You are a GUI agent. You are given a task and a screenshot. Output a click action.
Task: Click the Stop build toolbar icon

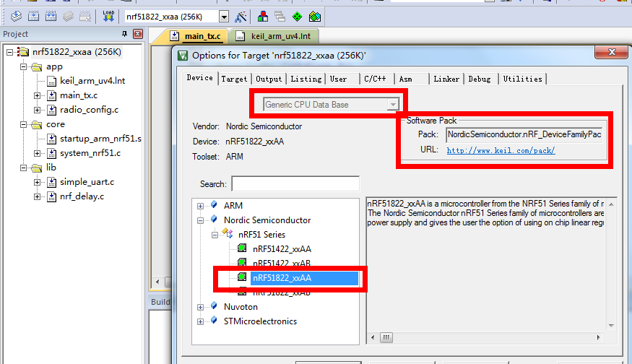coord(85,17)
